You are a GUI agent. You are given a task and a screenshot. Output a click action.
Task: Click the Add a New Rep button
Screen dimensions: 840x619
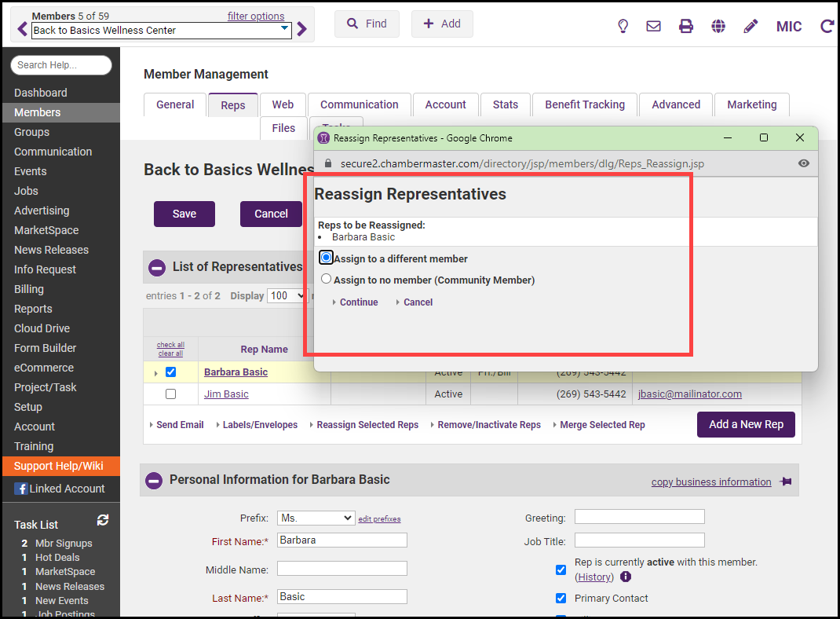coord(746,424)
